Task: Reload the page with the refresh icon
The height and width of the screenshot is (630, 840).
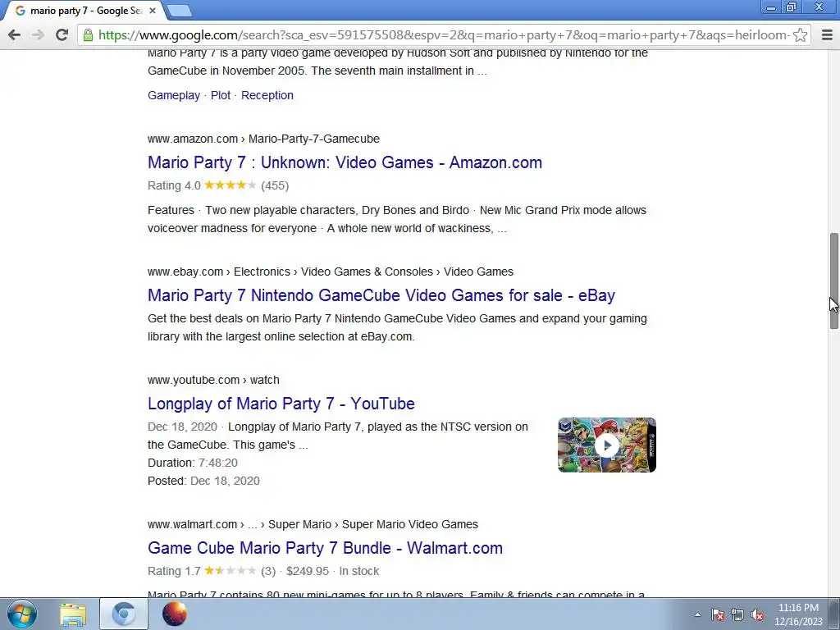Action: coord(62,34)
